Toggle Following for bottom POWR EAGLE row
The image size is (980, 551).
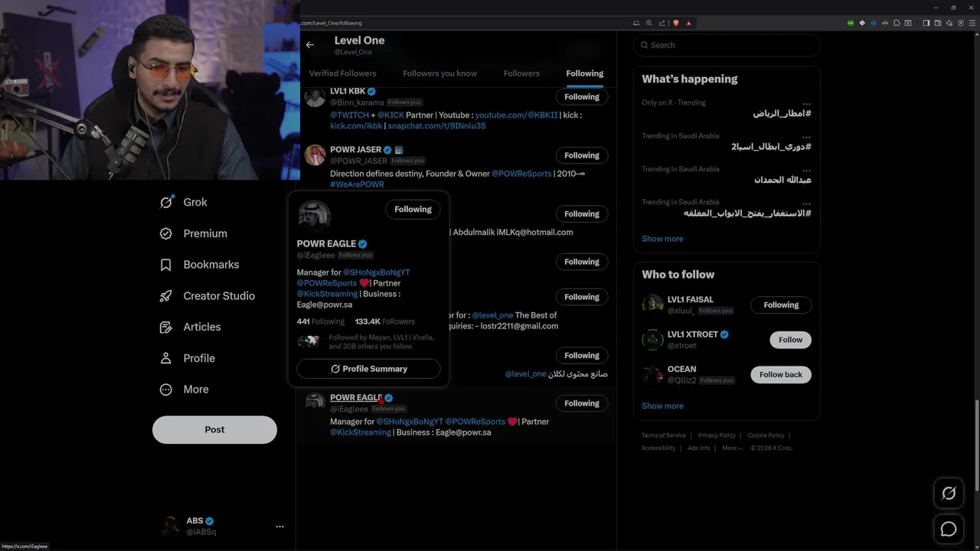(x=582, y=403)
